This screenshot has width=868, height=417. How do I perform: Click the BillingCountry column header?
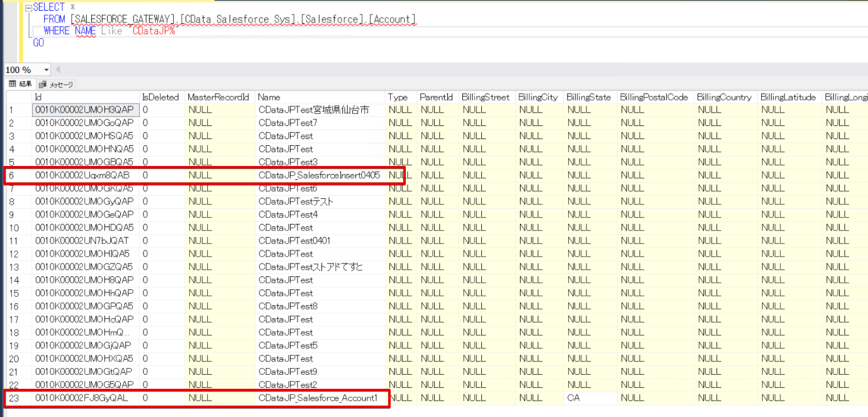click(726, 97)
